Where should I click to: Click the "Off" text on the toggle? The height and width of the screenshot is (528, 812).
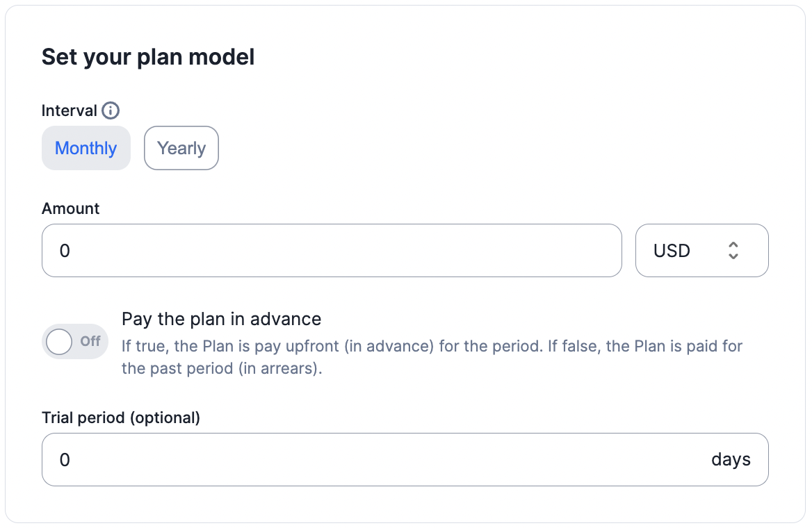click(90, 341)
